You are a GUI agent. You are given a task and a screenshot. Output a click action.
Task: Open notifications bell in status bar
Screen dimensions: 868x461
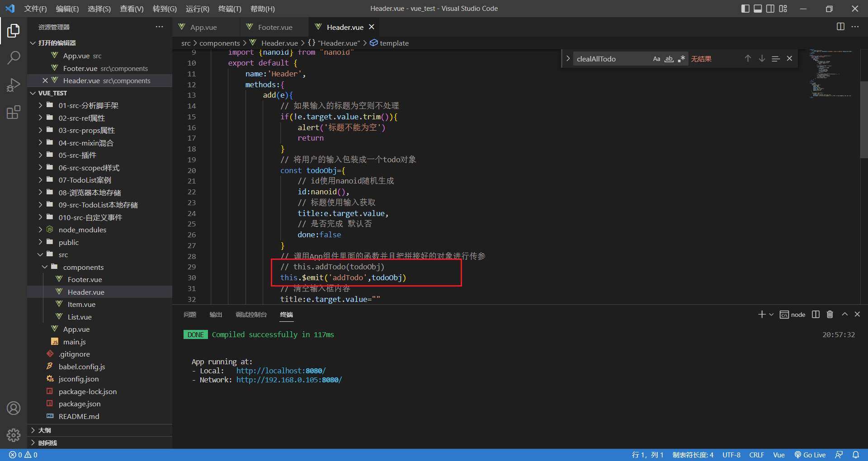point(855,455)
